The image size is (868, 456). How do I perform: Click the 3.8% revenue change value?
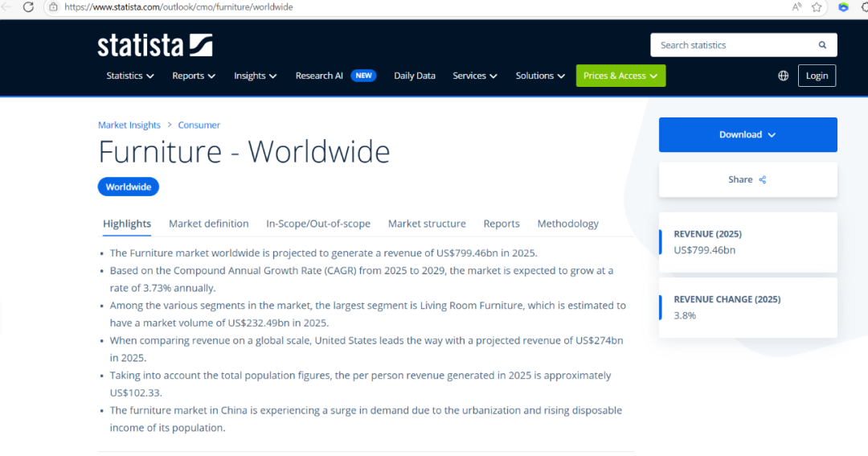pyautogui.click(x=685, y=315)
